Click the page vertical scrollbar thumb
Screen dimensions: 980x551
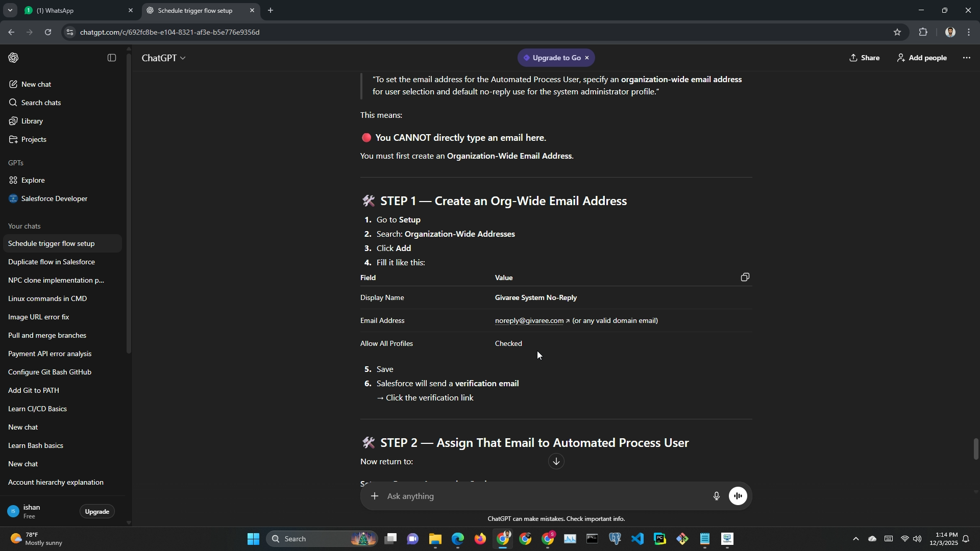coord(975,449)
